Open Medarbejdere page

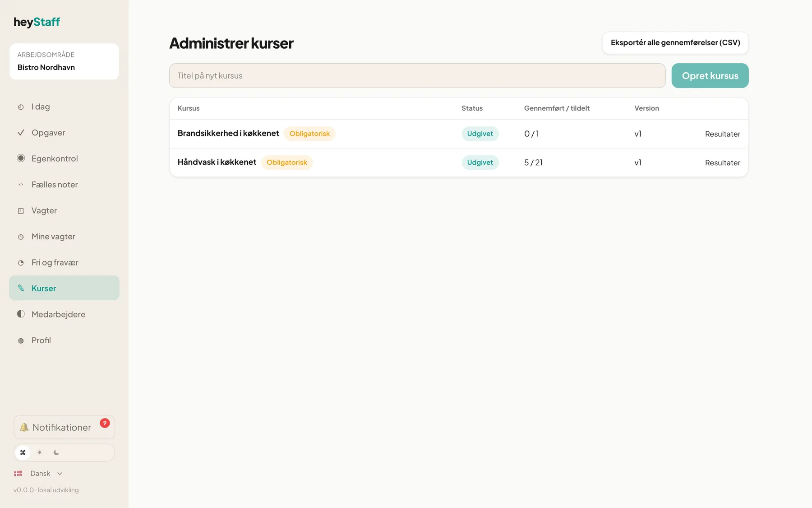[64, 314]
